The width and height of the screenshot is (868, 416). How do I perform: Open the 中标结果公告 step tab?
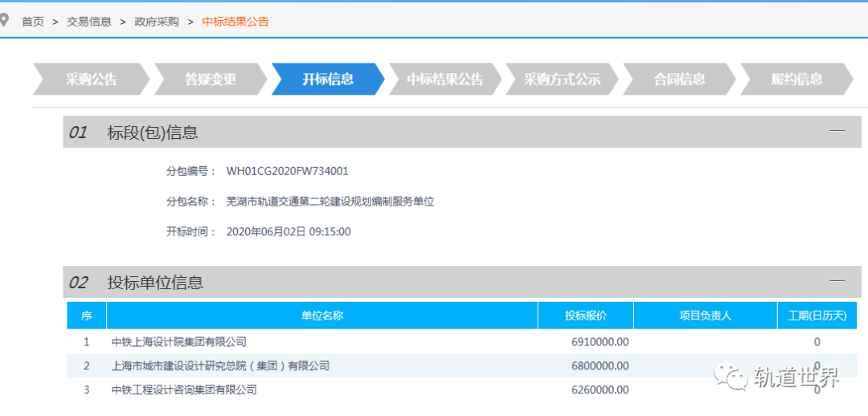coord(445,80)
